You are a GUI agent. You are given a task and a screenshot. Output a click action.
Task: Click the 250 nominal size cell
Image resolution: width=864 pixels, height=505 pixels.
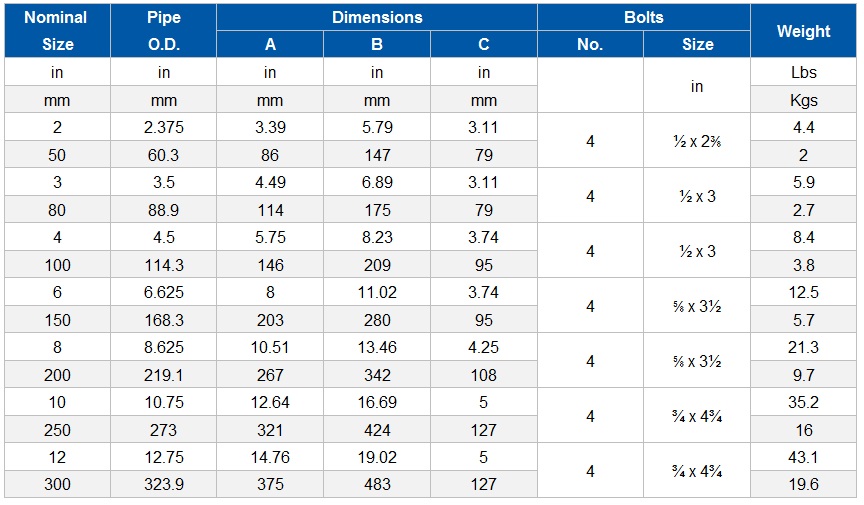point(57,429)
